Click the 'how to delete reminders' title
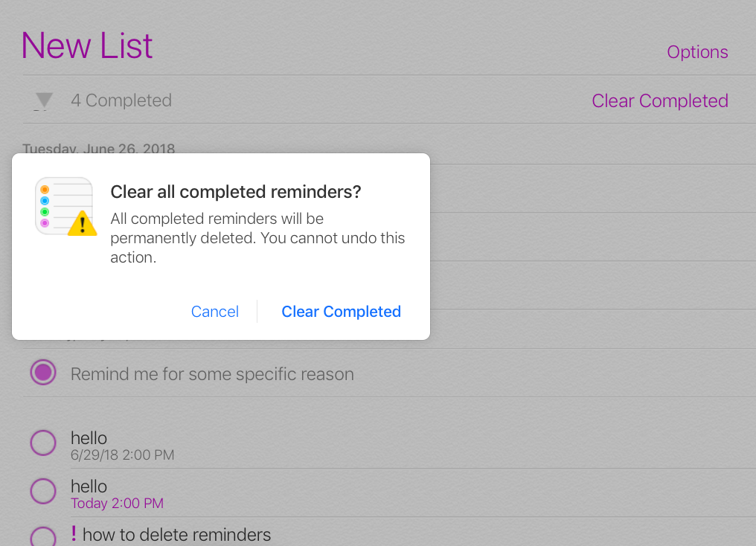This screenshot has width=756, height=546. tap(176, 534)
